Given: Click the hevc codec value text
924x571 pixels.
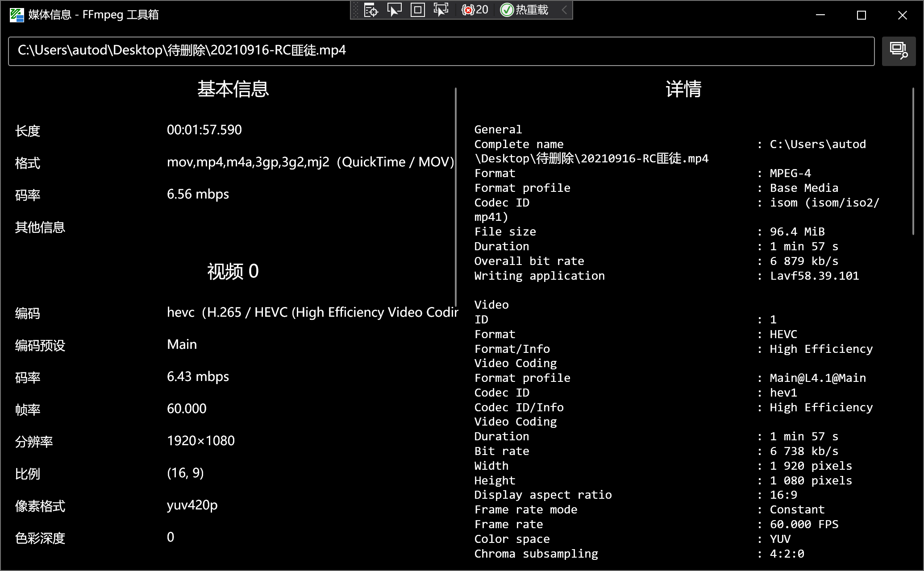Looking at the screenshot, I should 312,312.
